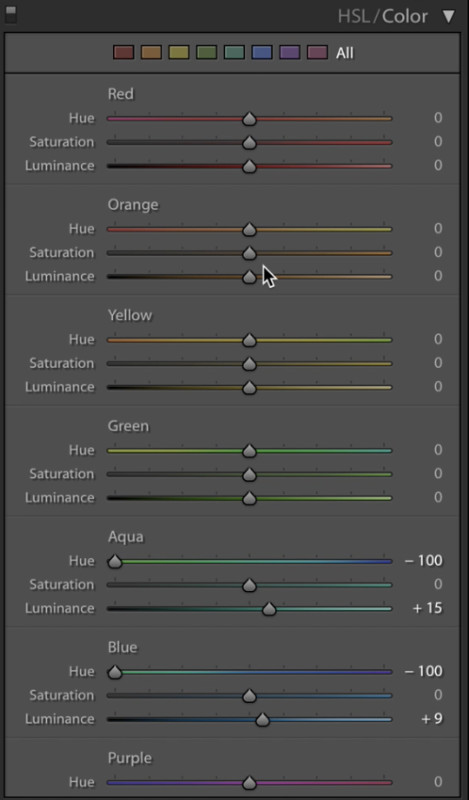The width and height of the screenshot is (469, 800).
Task: Select the orange color swatch
Action: coord(151,53)
